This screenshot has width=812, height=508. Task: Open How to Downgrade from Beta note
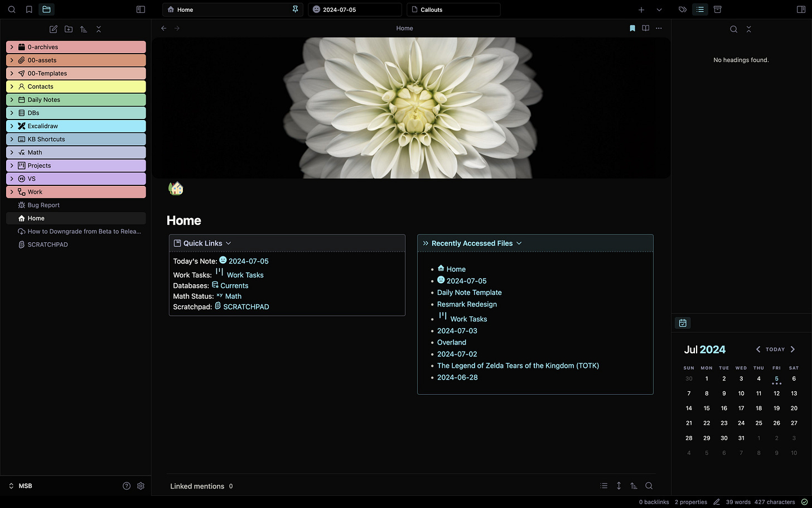click(x=76, y=231)
